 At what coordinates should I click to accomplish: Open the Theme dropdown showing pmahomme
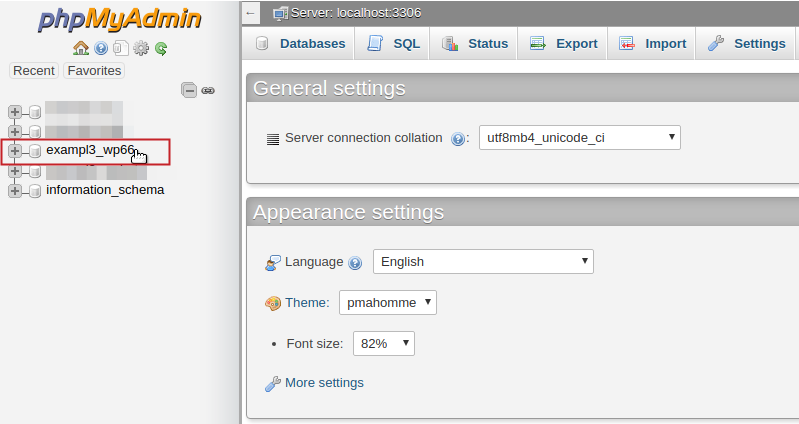387,302
